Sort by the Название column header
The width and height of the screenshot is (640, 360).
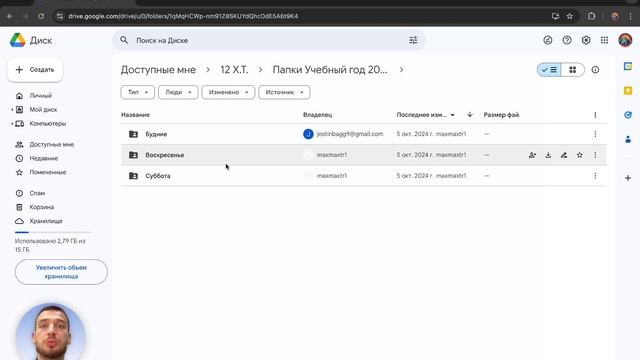coord(136,115)
